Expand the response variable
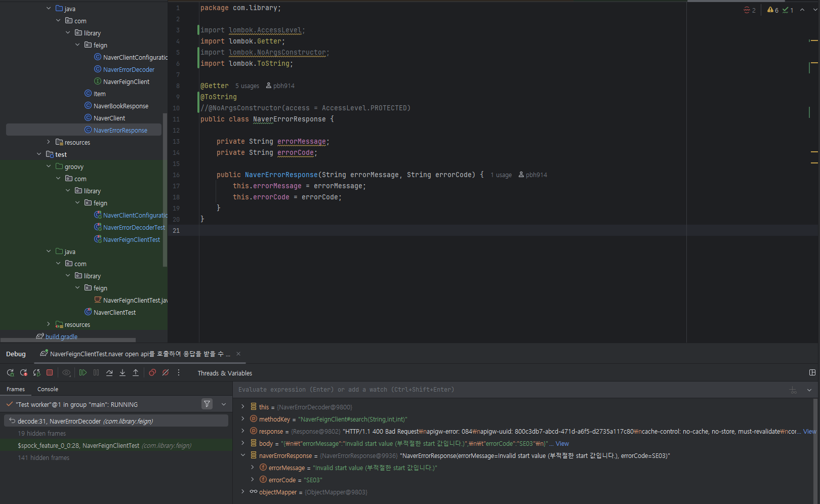This screenshot has height=504, width=820. [x=243, y=431]
